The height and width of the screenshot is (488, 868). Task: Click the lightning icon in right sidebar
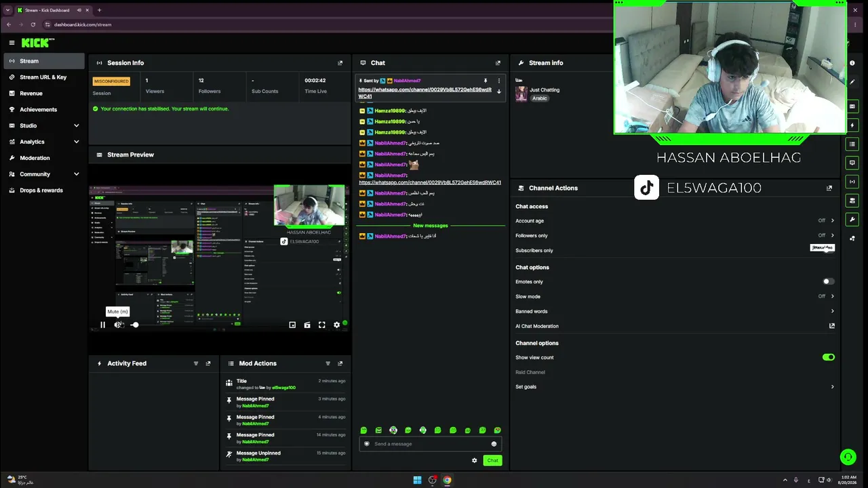tap(852, 125)
